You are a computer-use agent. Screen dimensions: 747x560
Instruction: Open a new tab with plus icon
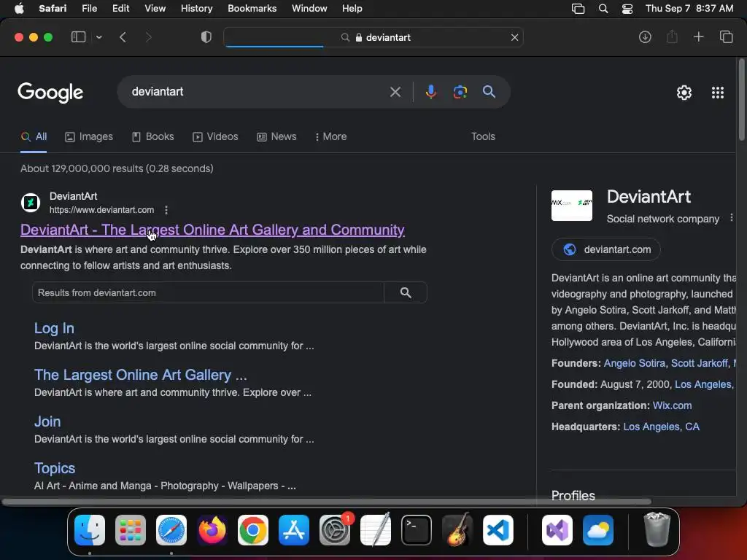698,37
